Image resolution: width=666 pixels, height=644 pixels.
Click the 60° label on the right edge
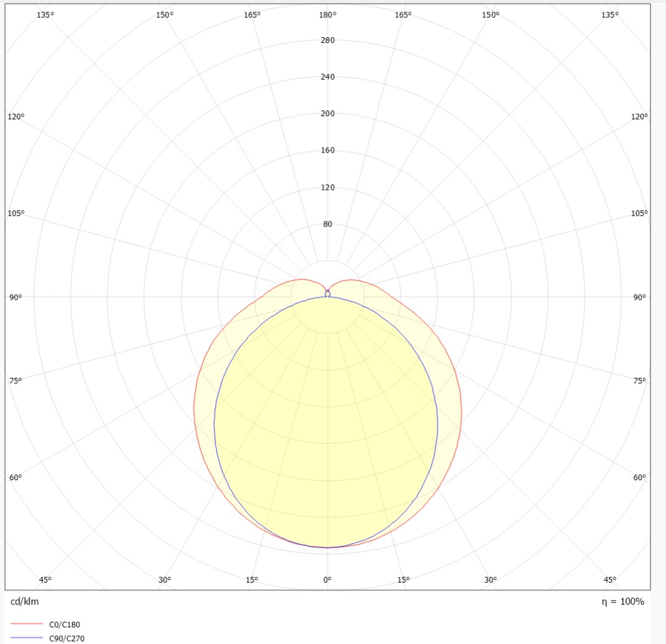pyautogui.click(x=639, y=477)
